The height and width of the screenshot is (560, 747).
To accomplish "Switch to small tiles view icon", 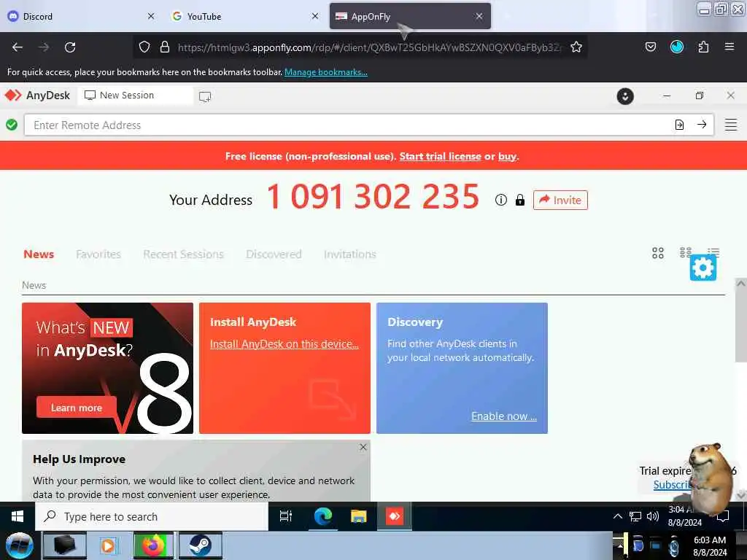I will pyautogui.click(x=685, y=252).
